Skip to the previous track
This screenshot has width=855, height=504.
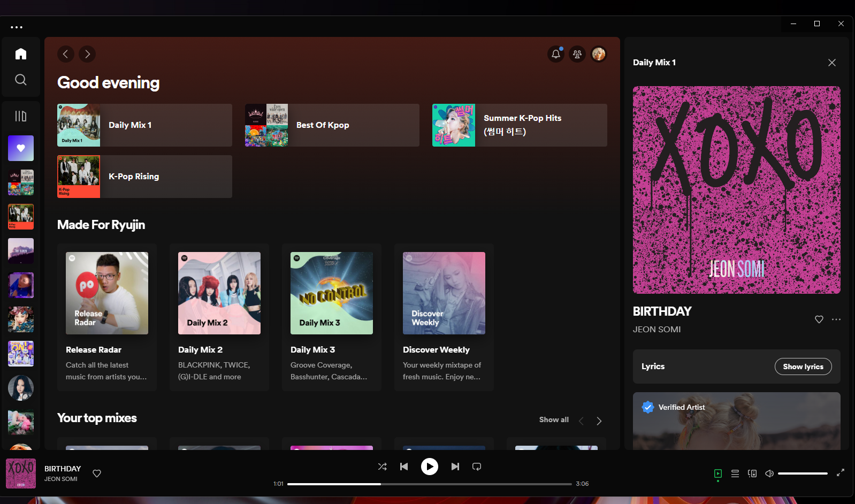[404, 467]
